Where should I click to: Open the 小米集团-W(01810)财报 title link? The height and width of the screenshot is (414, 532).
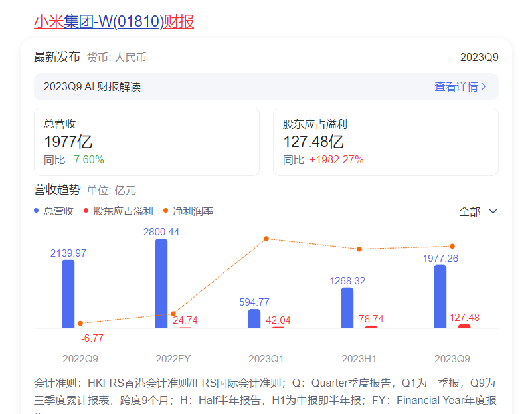tap(114, 22)
